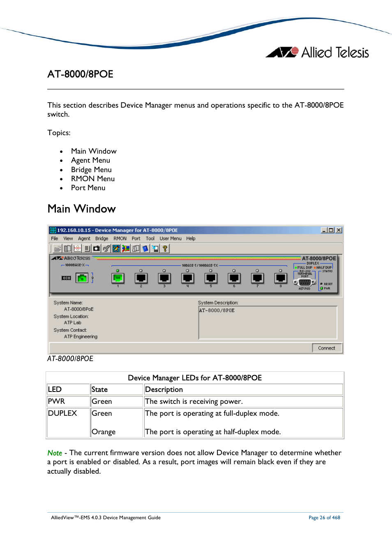
Task: Open the View menu
Action: pos(68,238)
